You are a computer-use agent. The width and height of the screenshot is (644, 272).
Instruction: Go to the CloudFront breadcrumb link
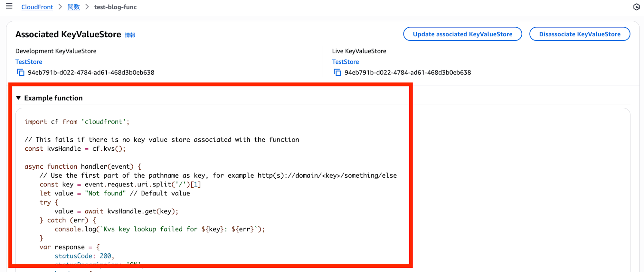tap(37, 7)
